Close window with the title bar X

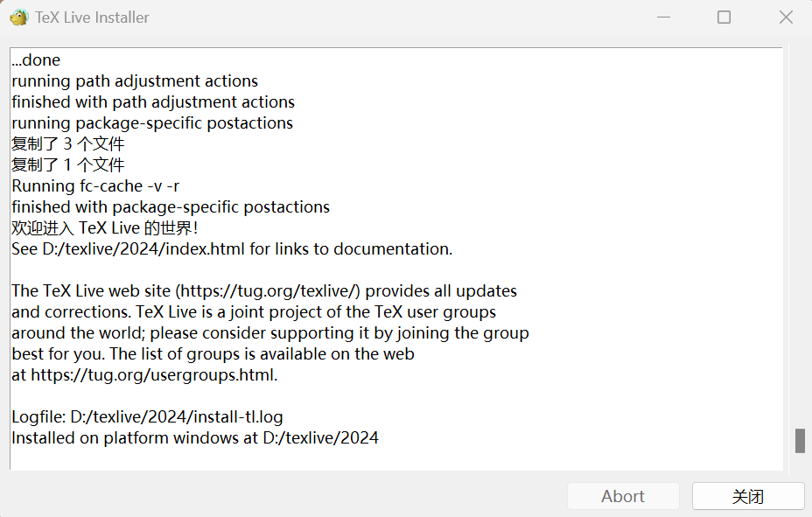point(786,17)
